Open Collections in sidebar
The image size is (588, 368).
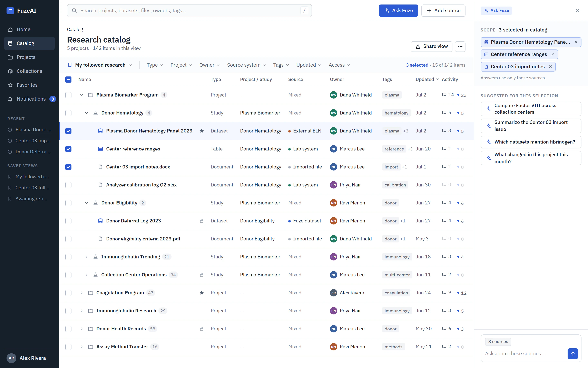(29, 71)
